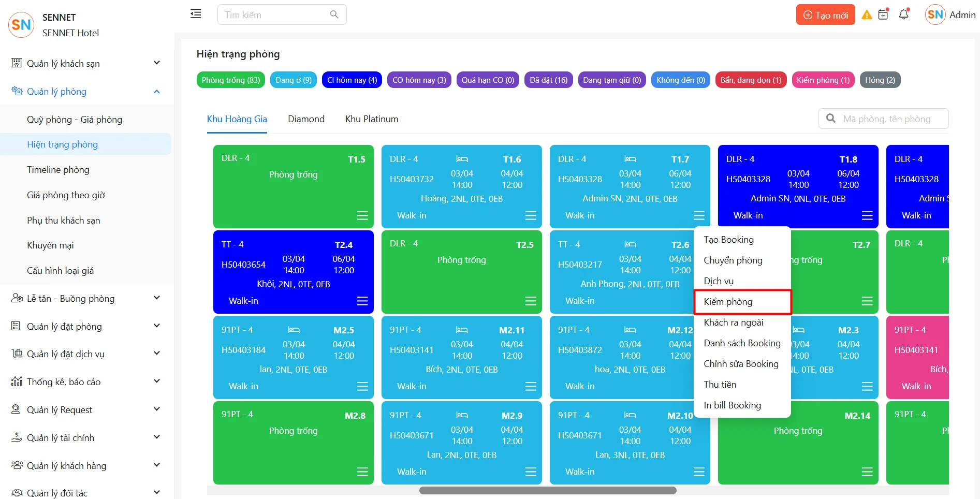
Task: Open the menu icon on room T1.5
Action: [362, 215]
